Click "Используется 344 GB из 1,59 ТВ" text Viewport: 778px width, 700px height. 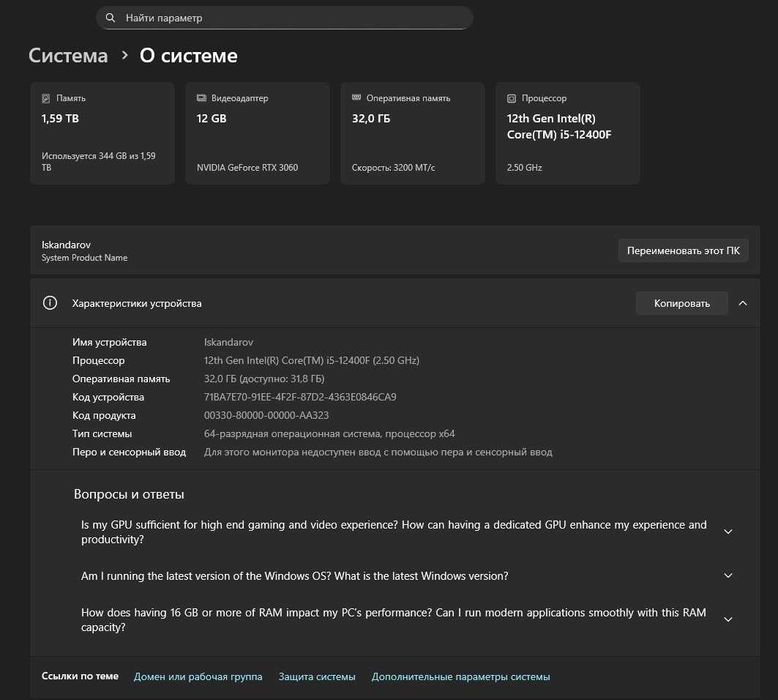click(x=98, y=162)
